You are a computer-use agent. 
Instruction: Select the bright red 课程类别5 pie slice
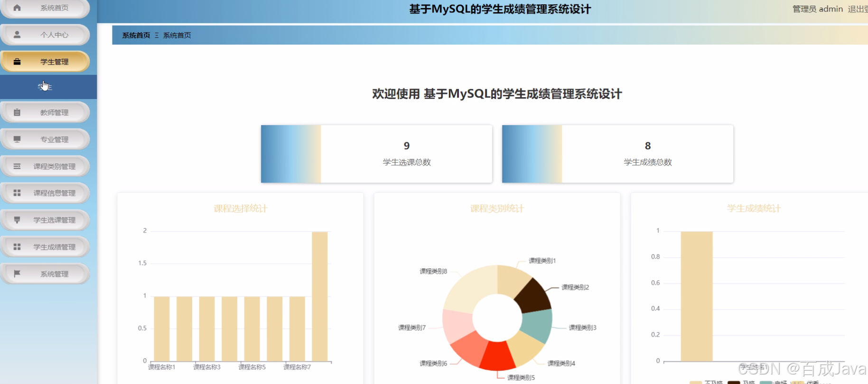pyautogui.click(x=497, y=357)
